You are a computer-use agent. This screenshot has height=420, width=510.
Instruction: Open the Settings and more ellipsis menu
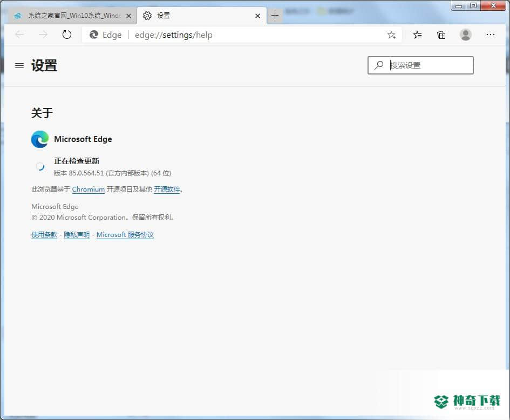click(490, 35)
